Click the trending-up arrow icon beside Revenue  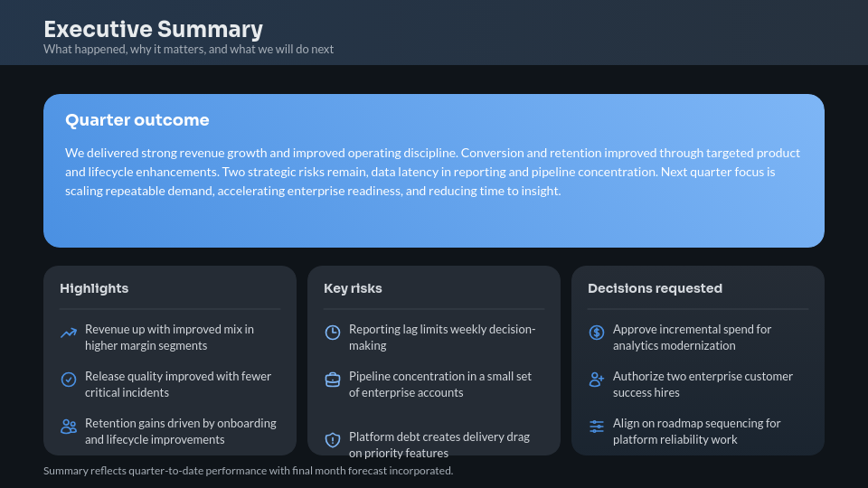click(68, 333)
